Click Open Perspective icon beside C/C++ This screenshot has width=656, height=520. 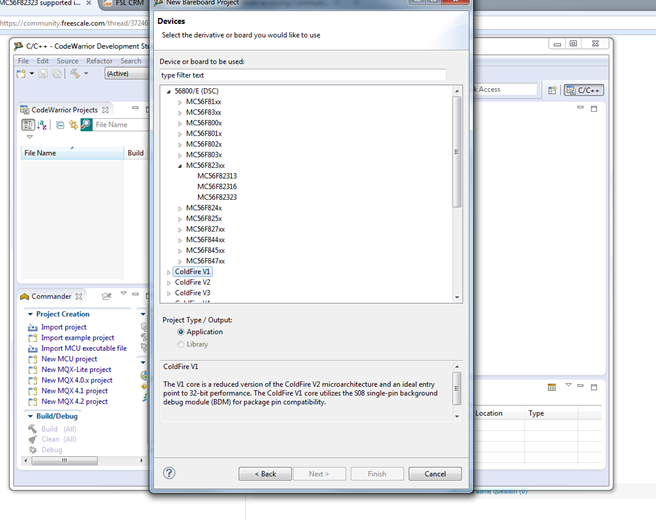pyautogui.click(x=552, y=90)
